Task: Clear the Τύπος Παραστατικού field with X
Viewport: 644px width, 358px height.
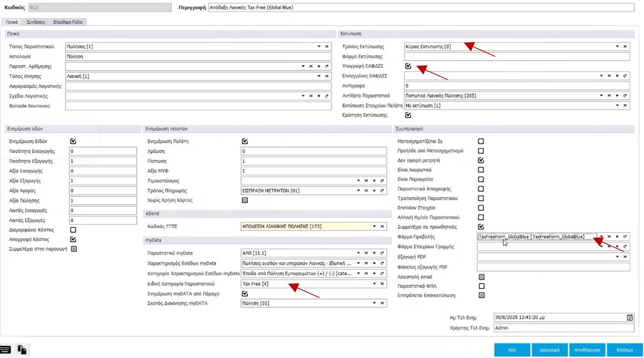Action: click(327, 46)
